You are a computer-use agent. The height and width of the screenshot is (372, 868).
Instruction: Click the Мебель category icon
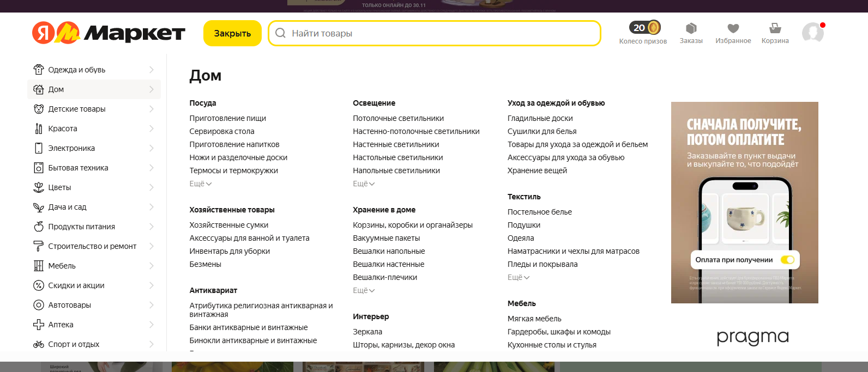click(39, 265)
